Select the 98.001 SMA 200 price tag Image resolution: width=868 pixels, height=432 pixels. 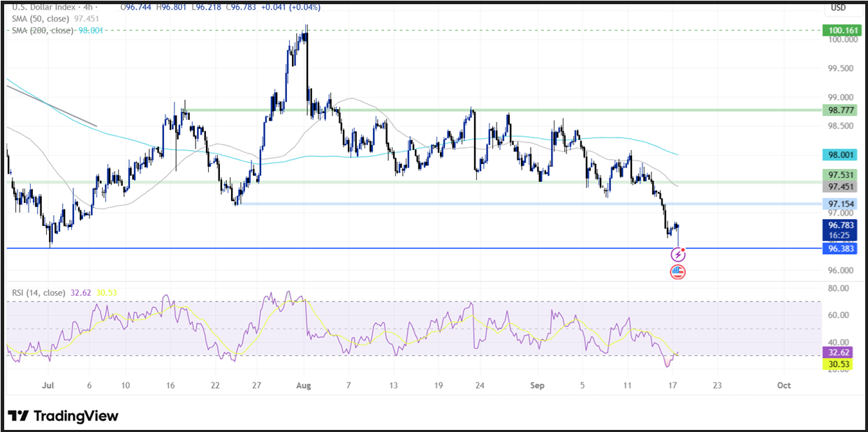[x=841, y=155]
